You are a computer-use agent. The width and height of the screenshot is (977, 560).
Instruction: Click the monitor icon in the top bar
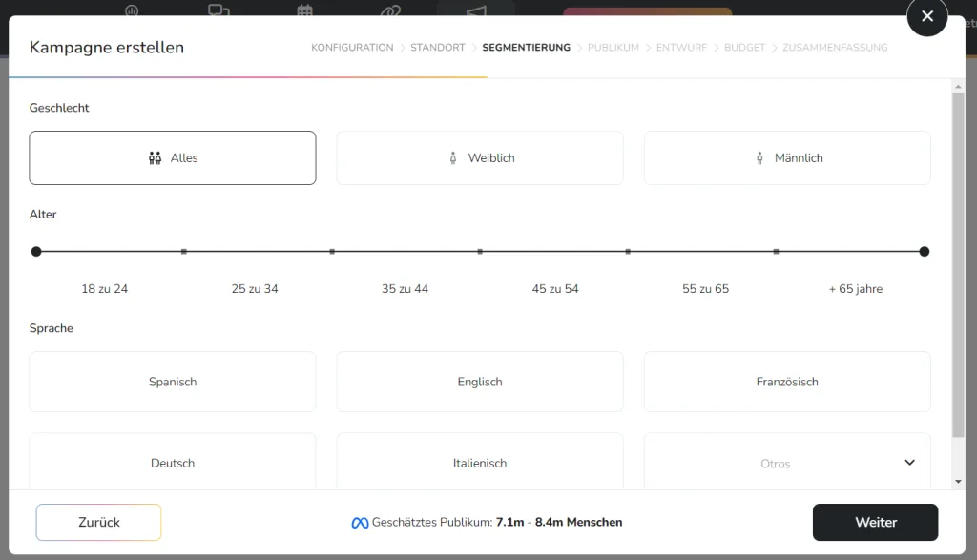pyautogui.click(x=218, y=8)
